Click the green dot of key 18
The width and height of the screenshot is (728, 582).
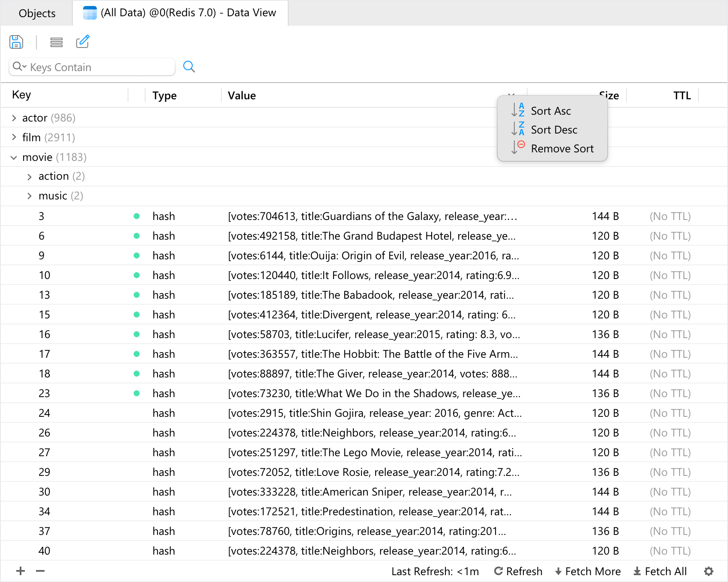pos(137,374)
